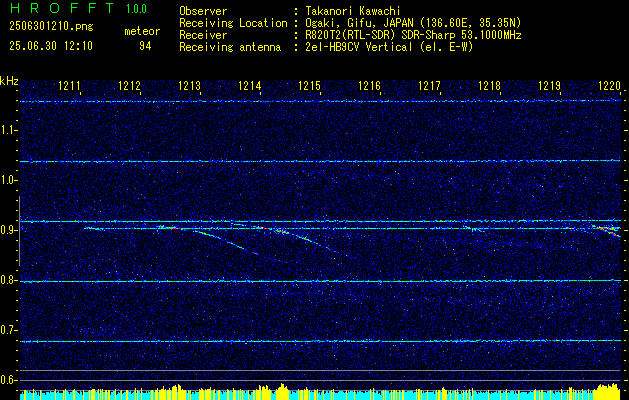Click the kHz axis unit label
629x400 pixels.
coord(9,81)
